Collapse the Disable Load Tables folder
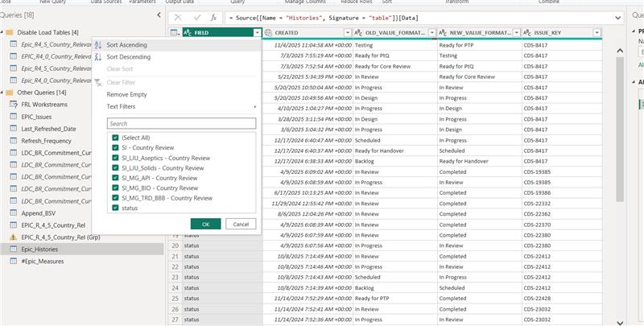 click(x=2, y=32)
